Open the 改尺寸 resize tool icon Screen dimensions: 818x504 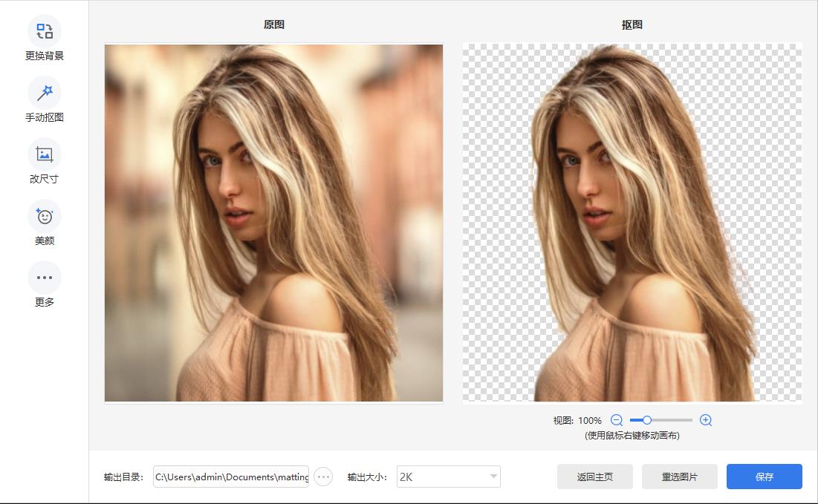pos(45,154)
